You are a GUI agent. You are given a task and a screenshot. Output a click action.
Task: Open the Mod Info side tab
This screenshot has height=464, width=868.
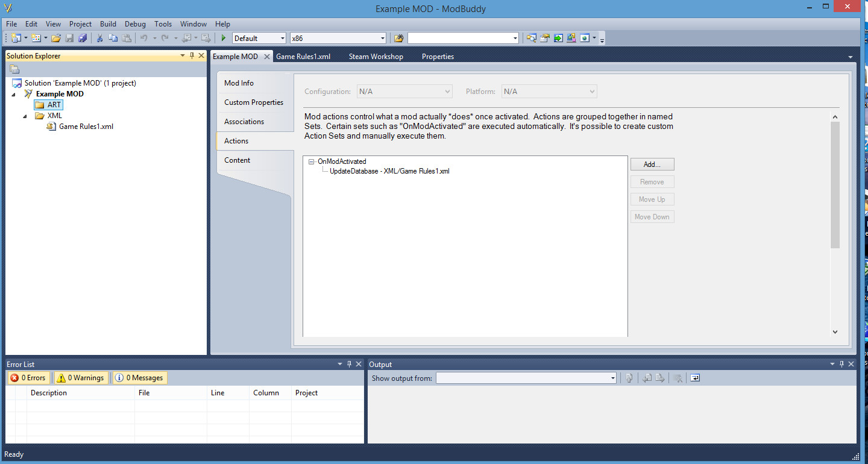pos(255,83)
